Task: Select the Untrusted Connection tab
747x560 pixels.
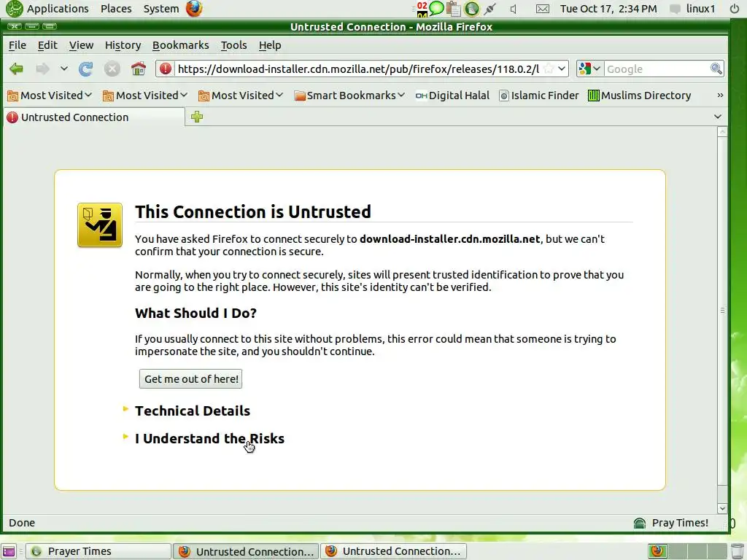Action: pyautogui.click(x=94, y=117)
